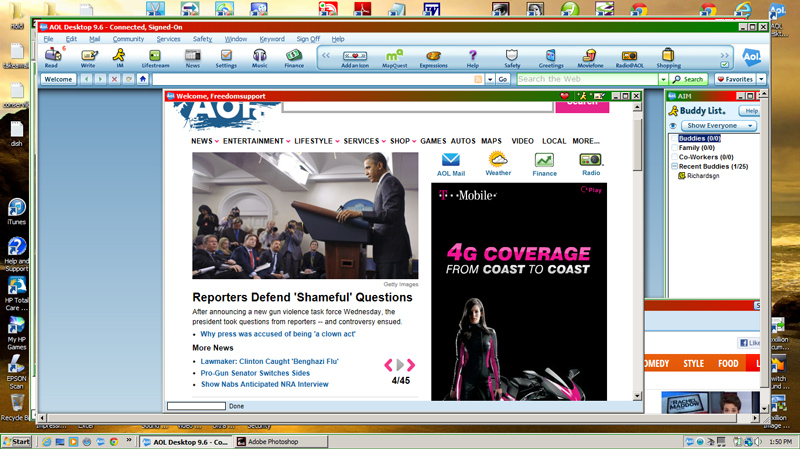Click the Shopping bag icon
The image size is (800, 449).
click(668, 59)
